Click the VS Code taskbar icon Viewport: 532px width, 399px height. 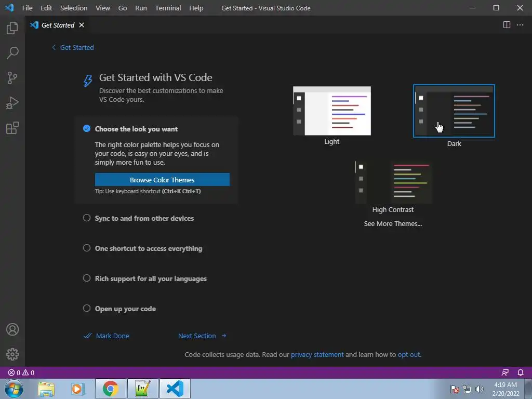(175, 389)
